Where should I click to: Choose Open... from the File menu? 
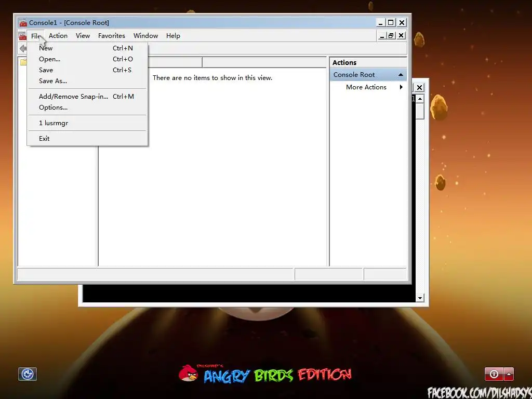87,59
